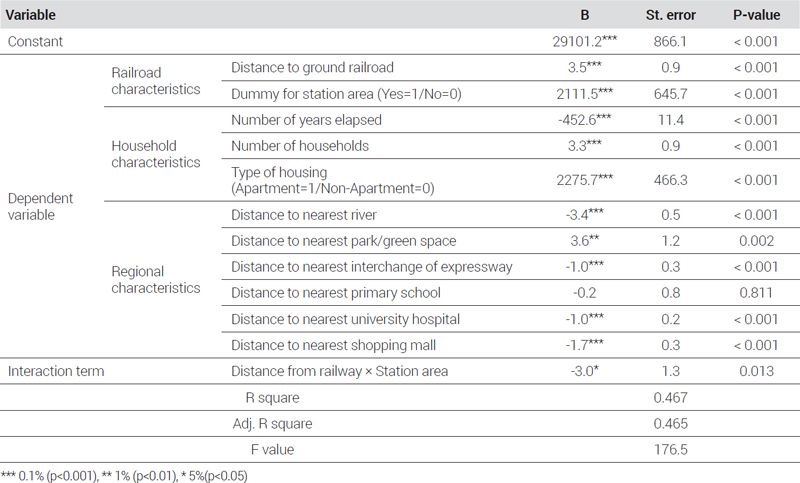Select standard error 0.2
The image size is (800, 483).
pyautogui.click(x=670, y=319)
